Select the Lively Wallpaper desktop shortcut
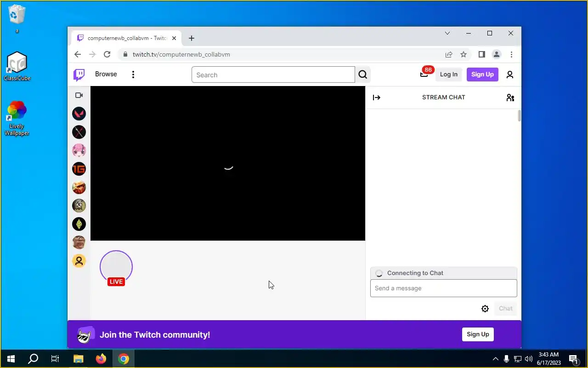Image resolution: width=588 pixels, height=368 pixels. click(x=17, y=118)
